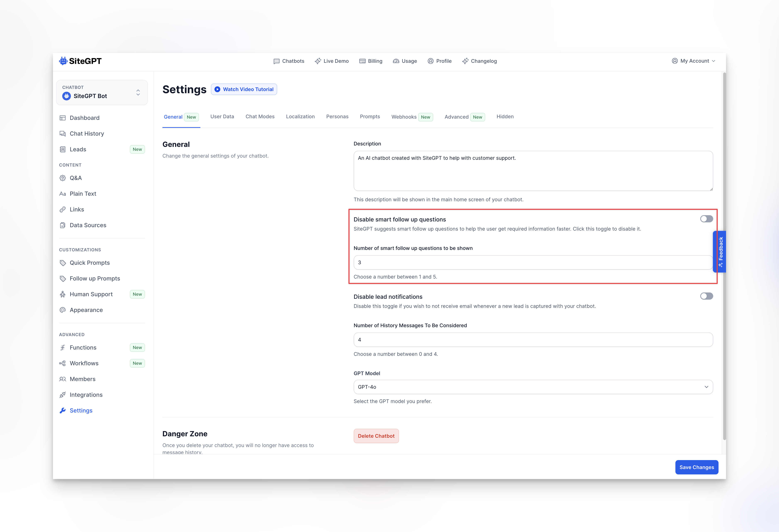Toggle Disable lead notifications switch

706,296
